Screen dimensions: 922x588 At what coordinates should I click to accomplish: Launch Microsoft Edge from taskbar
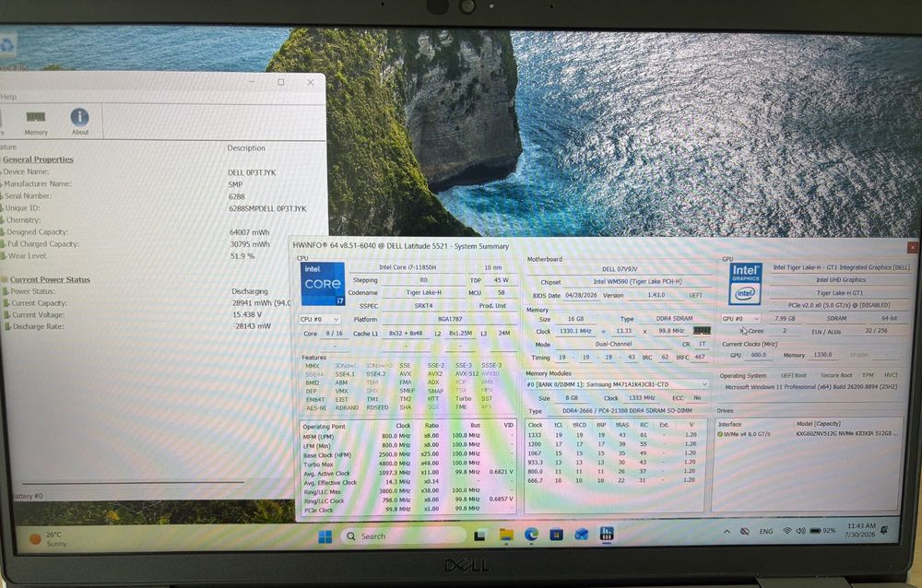click(x=531, y=534)
